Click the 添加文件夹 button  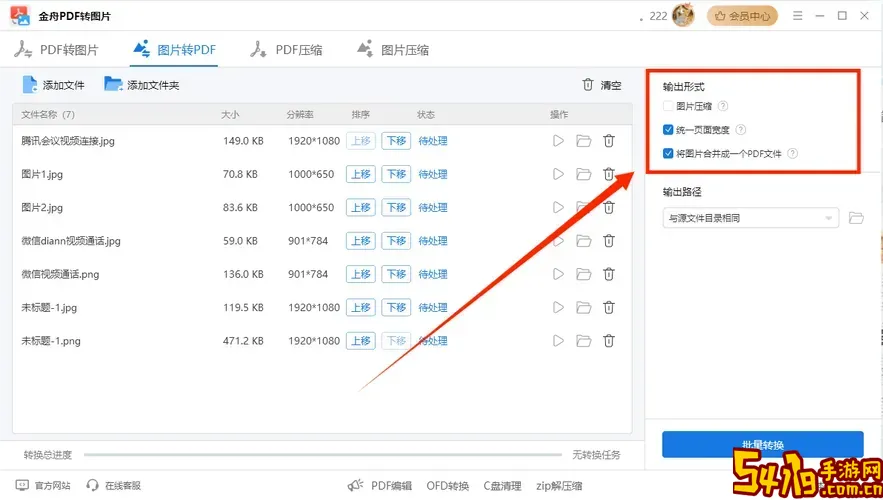pyautogui.click(x=142, y=85)
